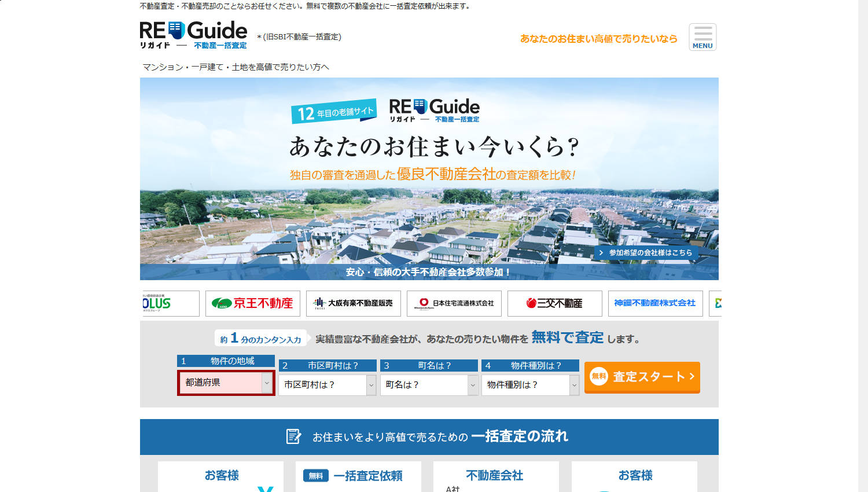The image size is (868, 492).
Task: Click the 安心・信頼の大手不動産会社多数参加 strip
Action: (429, 272)
